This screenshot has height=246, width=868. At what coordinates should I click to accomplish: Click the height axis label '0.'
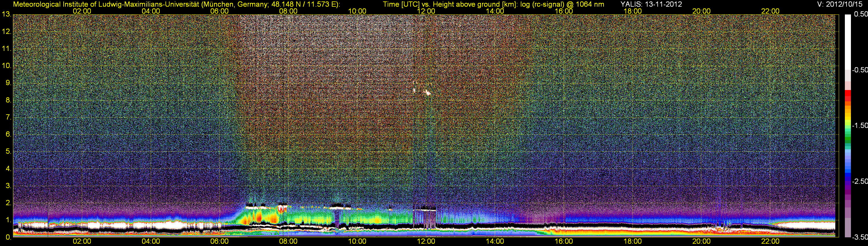click(x=9, y=237)
